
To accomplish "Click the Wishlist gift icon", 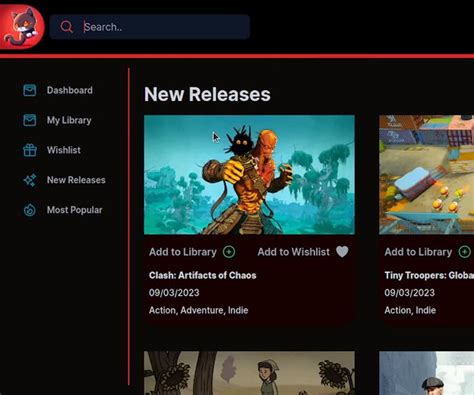I will pyautogui.click(x=30, y=150).
